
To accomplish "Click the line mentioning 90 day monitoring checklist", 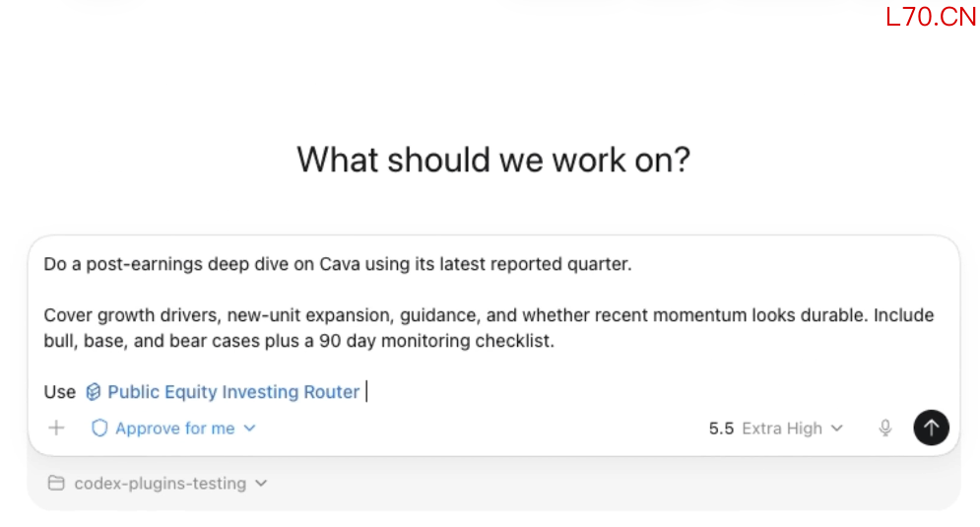I will point(298,341).
